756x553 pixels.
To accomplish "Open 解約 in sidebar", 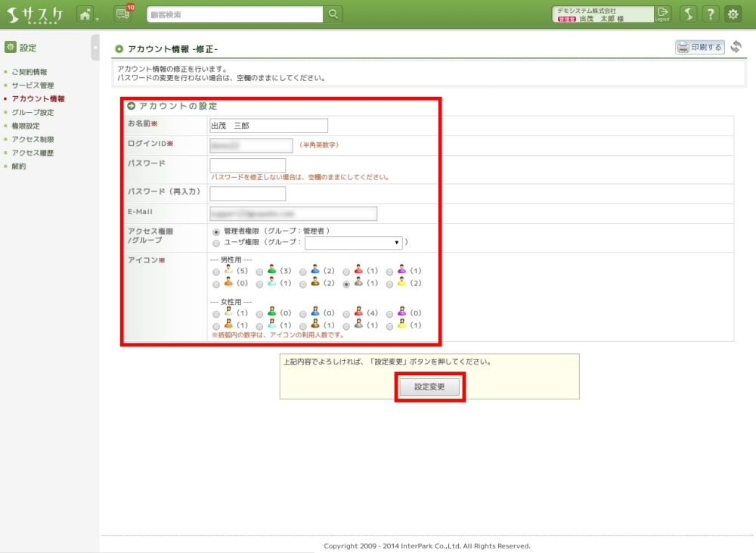I will (x=18, y=166).
